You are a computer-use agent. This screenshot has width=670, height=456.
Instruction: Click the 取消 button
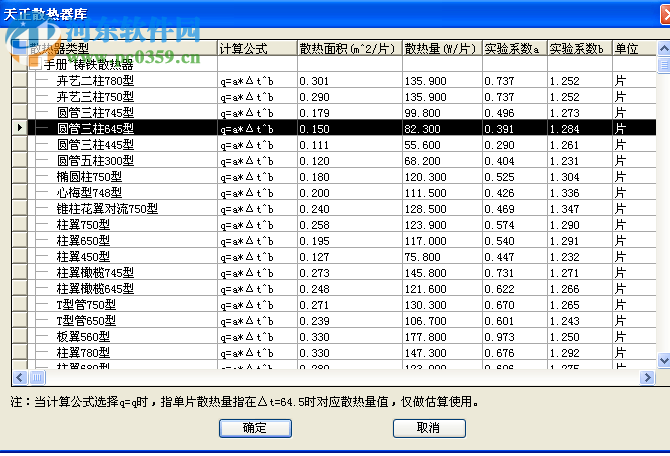pyautogui.click(x=429, y=428)
